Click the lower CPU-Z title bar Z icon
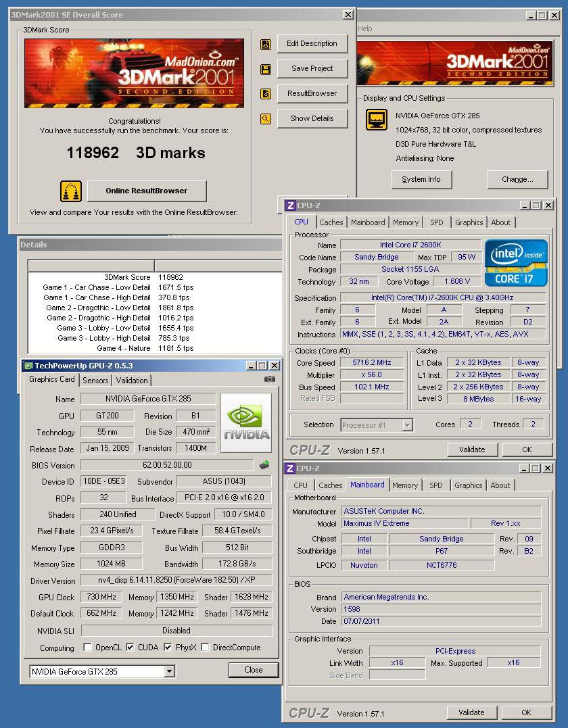 (290, 468)
